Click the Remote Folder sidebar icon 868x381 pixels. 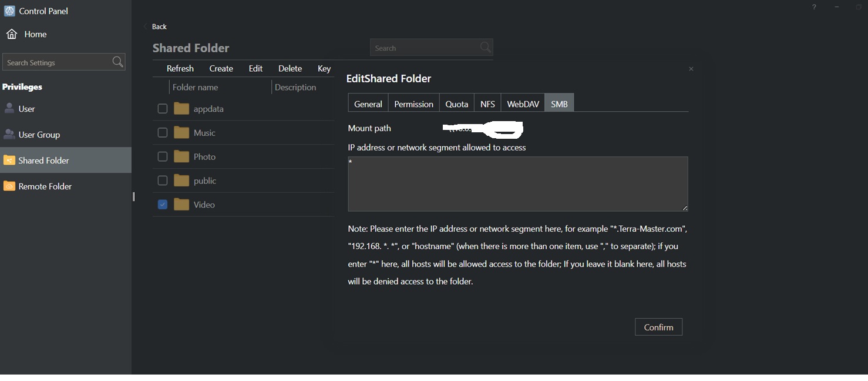(x=9, y=186)
